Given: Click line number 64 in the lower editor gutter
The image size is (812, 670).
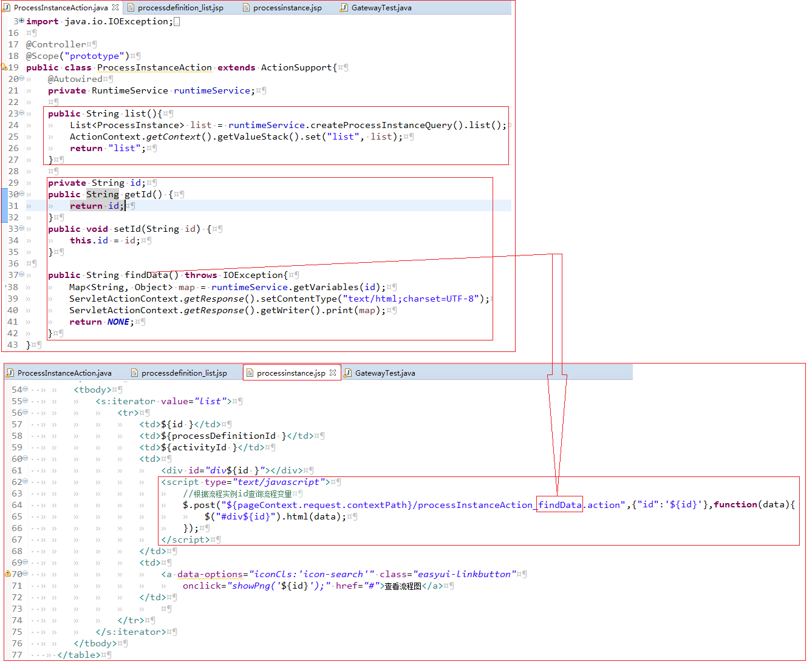Looking at the screenshot, I should click(17, 505).
